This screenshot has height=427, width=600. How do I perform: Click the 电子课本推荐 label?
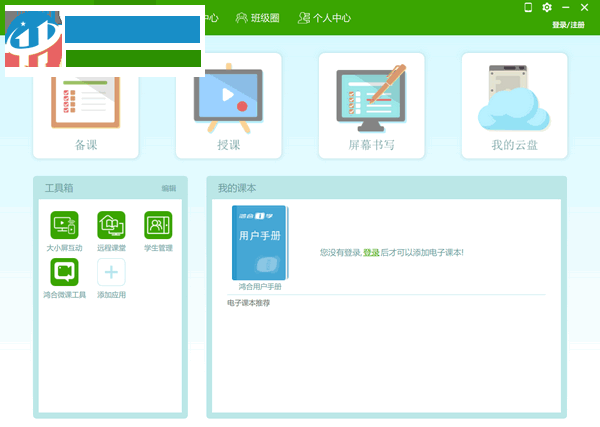click(x=249, y=303)
